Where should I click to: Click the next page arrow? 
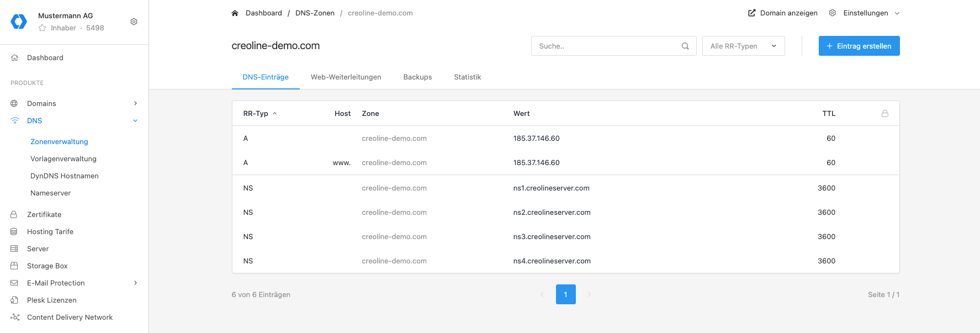[x=589, y=294]
